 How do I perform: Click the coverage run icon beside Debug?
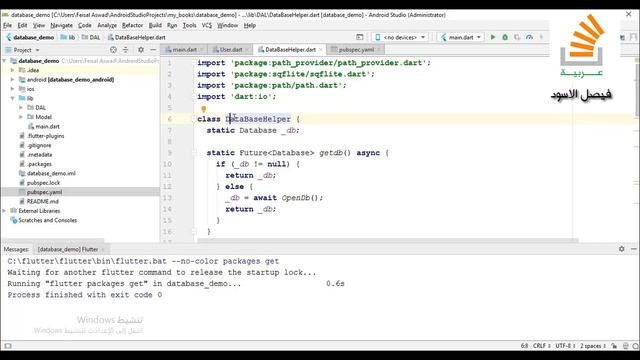coord(517,37)
